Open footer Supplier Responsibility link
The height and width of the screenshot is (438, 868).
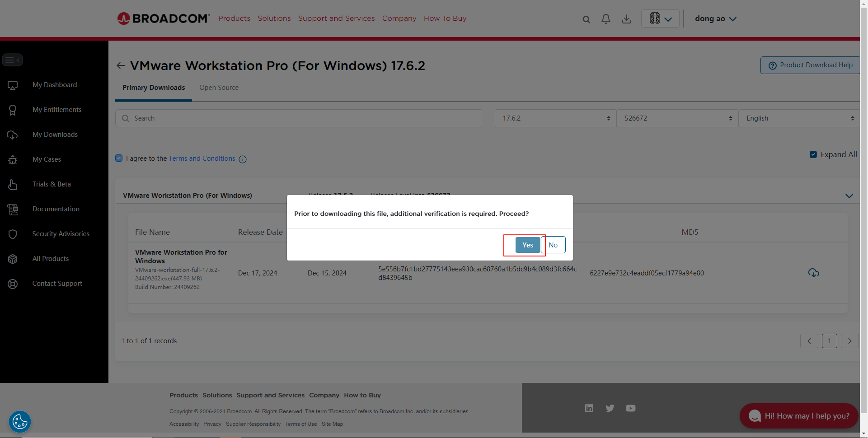click(253, 424)
